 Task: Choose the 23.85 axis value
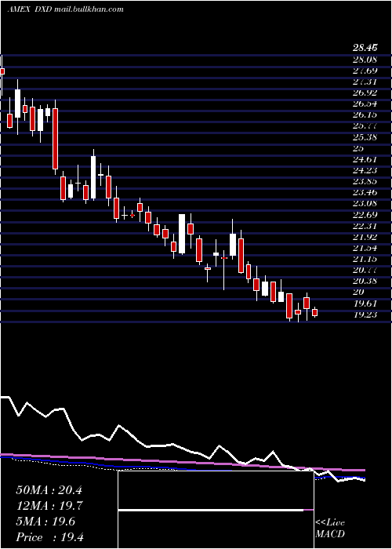tap(365, 181)
